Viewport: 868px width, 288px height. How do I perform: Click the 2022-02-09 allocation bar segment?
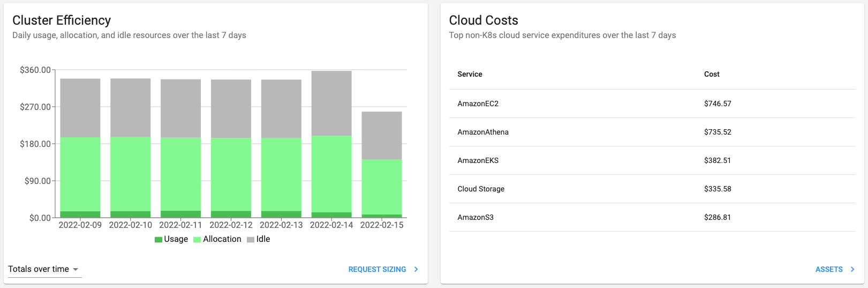80,174
